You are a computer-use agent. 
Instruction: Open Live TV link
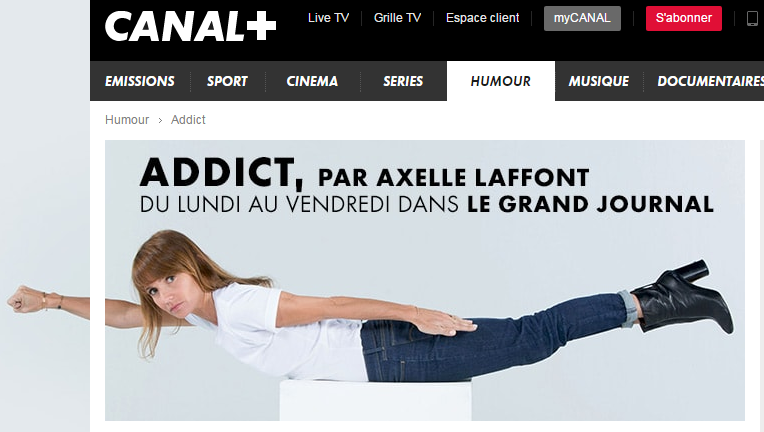coord(328,18)
